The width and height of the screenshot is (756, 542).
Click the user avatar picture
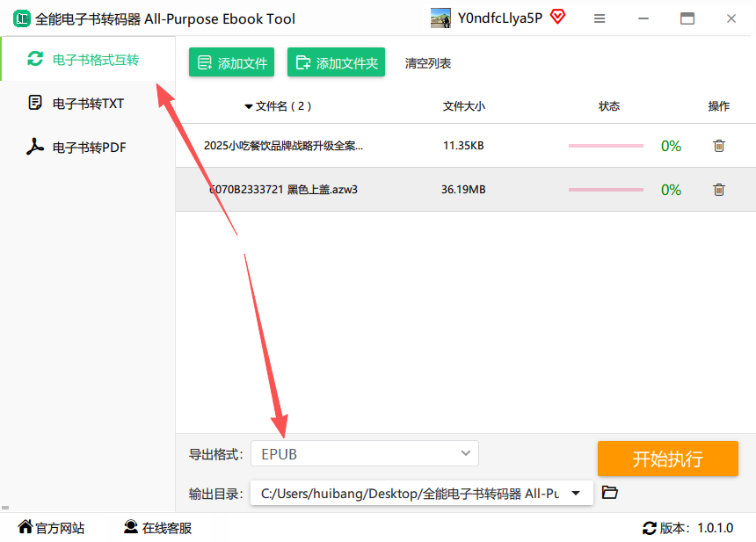(x=440, y=18)
